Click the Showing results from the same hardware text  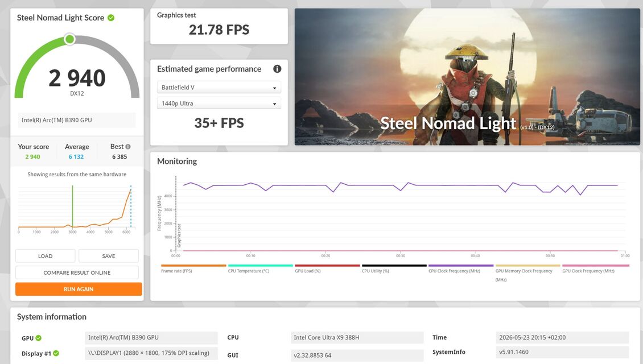point(77,174)
